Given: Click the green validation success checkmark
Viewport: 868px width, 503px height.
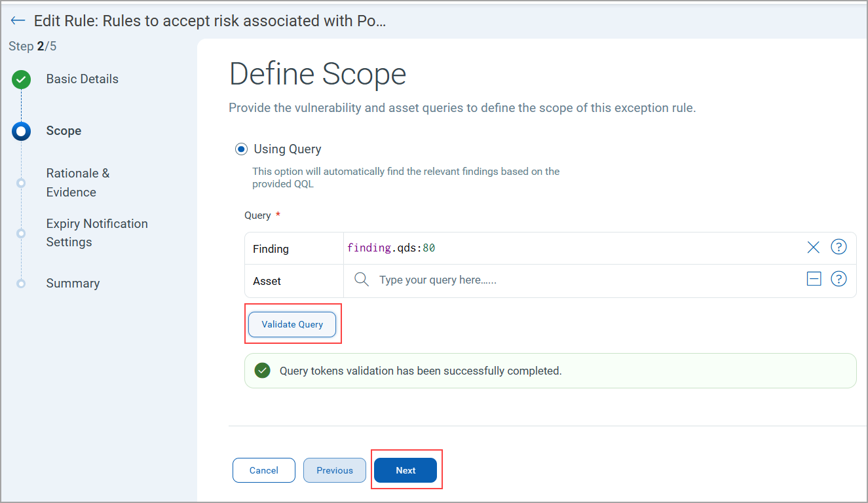Looking at the screenshot, I should tap(263, 371).
